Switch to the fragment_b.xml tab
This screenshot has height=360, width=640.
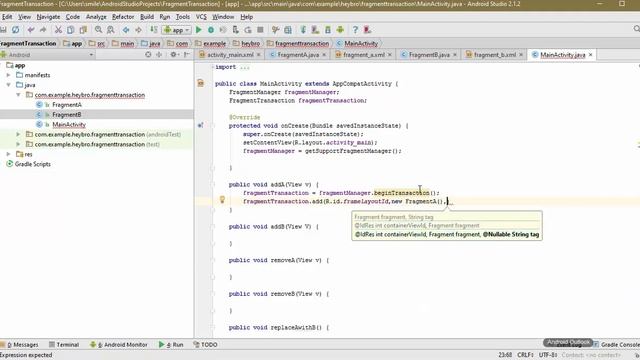point(495,55)
